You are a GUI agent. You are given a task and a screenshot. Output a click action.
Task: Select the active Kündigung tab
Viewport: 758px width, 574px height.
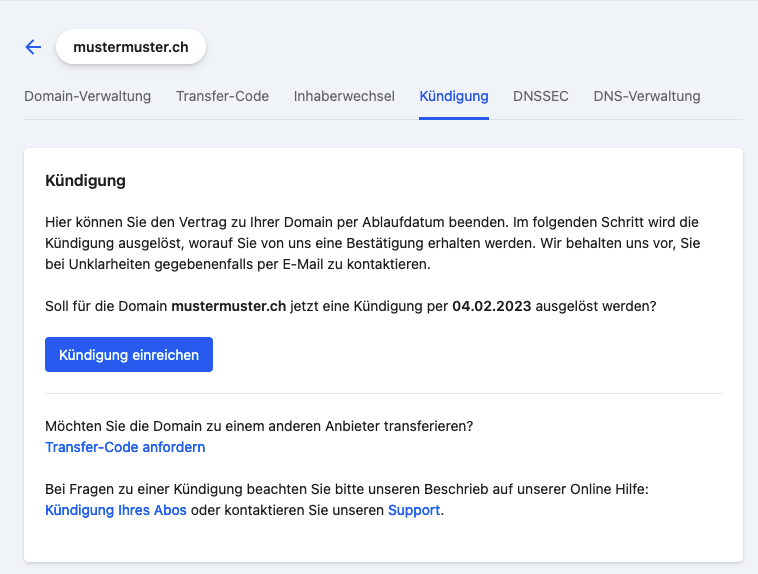(454, 97)
